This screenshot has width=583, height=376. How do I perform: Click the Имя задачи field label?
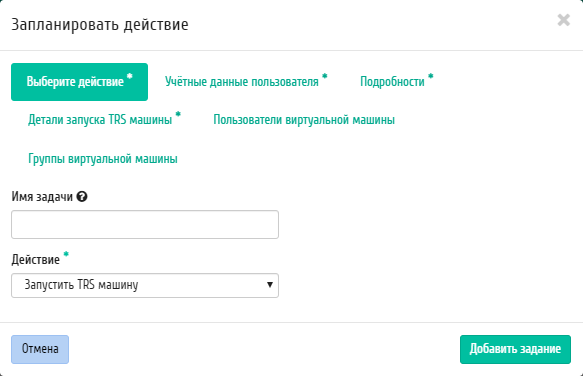click(42, 197)
